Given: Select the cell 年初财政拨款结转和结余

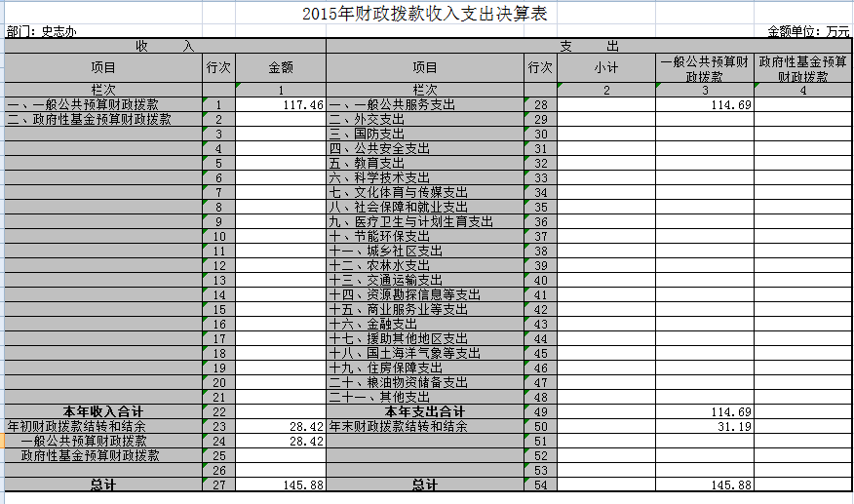Looking at the screenshot, I should (x=103, y=427).
